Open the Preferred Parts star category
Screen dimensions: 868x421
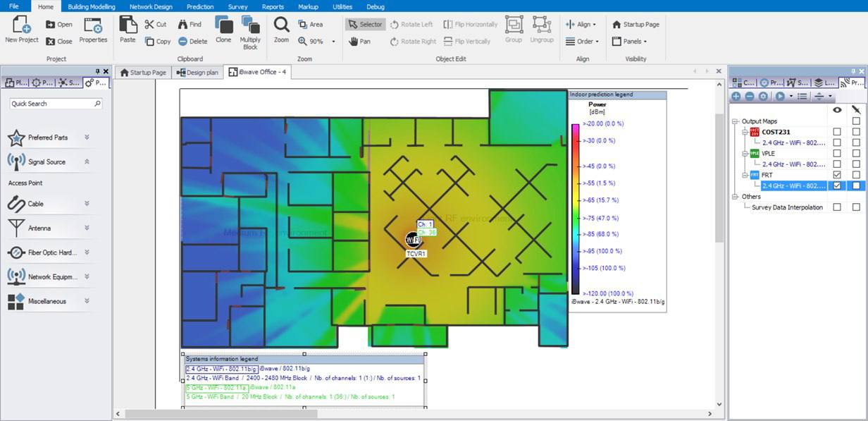pyautogui.click(x=16, y=138)
